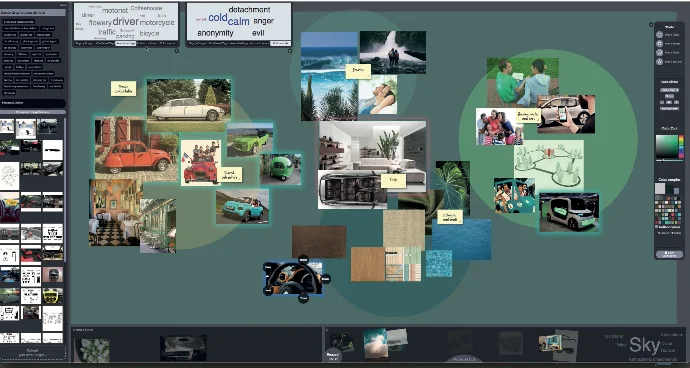Click the handle icon below the cold calm word cloud

[290, 51]
